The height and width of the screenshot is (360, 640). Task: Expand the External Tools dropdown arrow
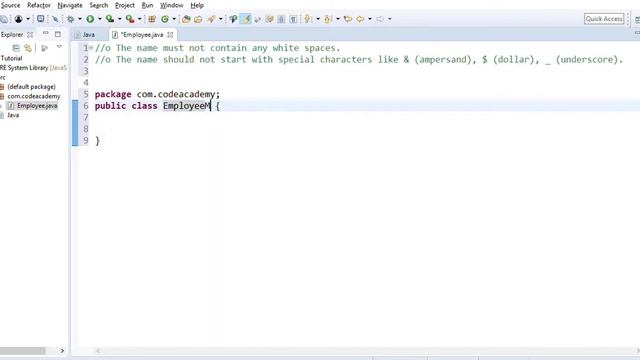[x=139, y=19]
